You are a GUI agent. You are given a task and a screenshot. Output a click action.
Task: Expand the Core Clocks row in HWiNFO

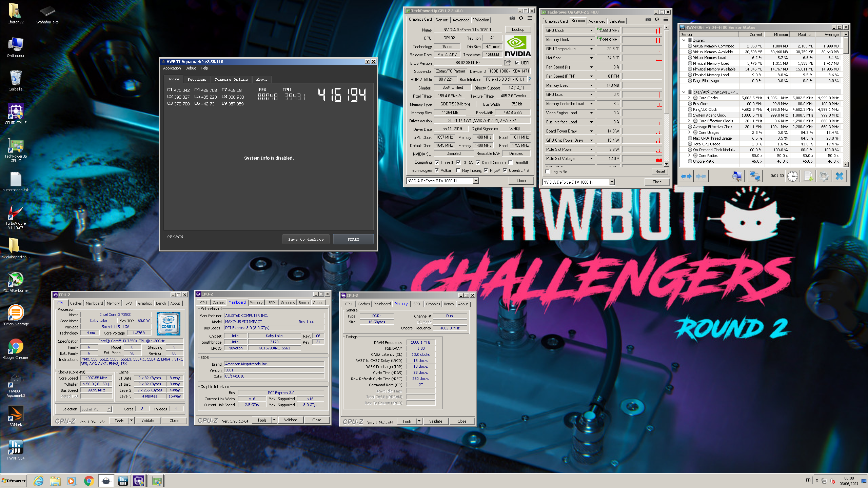click(x=689, y=98)
